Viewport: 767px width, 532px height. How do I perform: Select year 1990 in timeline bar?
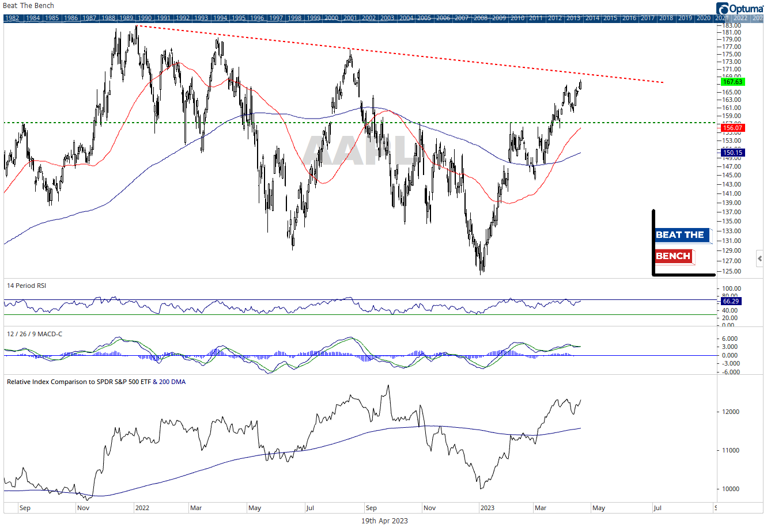coord(145,18)
